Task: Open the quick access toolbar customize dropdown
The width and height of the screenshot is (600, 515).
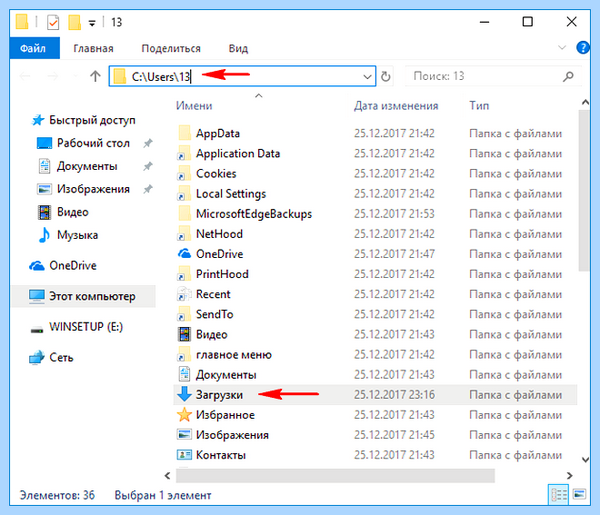Action: (x=92, y=23)
